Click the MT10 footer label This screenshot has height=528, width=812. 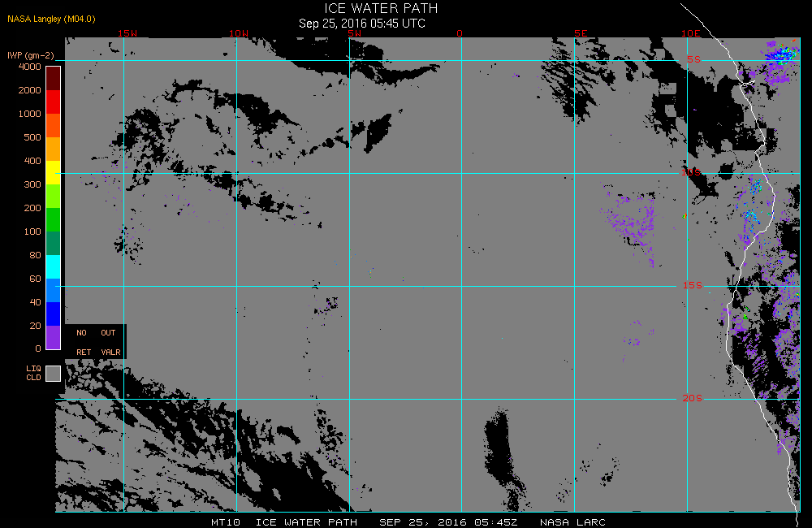tap(226, 522)
